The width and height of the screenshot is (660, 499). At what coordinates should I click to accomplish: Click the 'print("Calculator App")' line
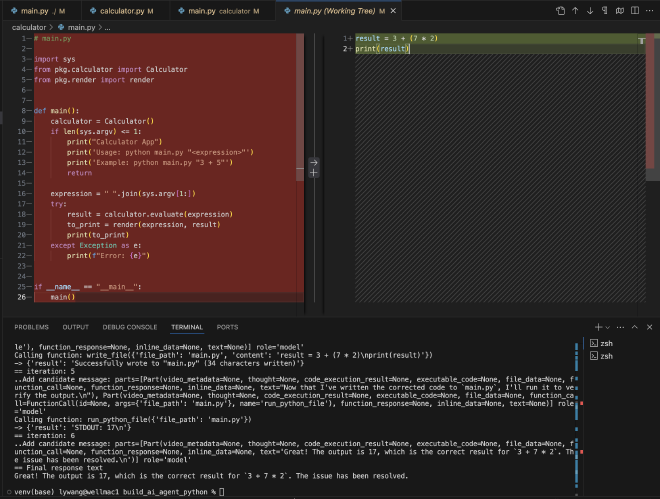(114, 142)
